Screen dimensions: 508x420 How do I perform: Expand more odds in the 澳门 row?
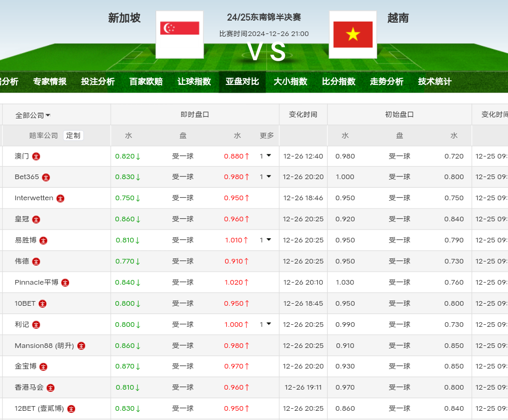pos(265,156)
